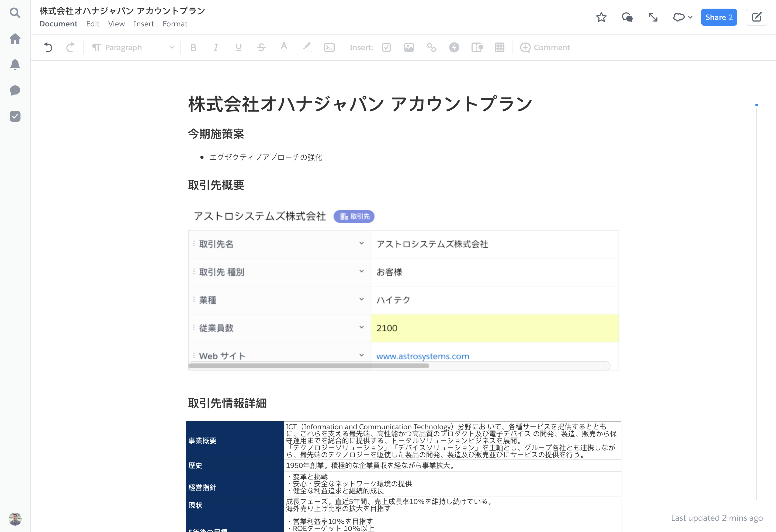
Task: Go to Home in the sidebar
Action: (15, 39)
